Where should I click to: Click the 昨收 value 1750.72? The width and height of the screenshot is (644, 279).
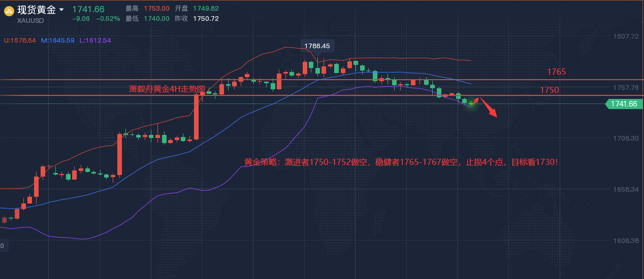point(206,18)
